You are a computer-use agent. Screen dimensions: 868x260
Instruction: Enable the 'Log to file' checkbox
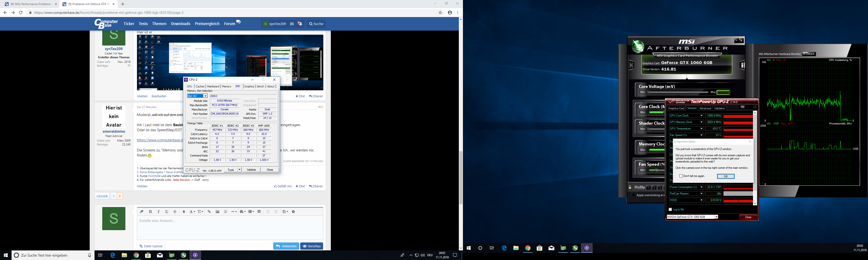(x=670, y=209)
